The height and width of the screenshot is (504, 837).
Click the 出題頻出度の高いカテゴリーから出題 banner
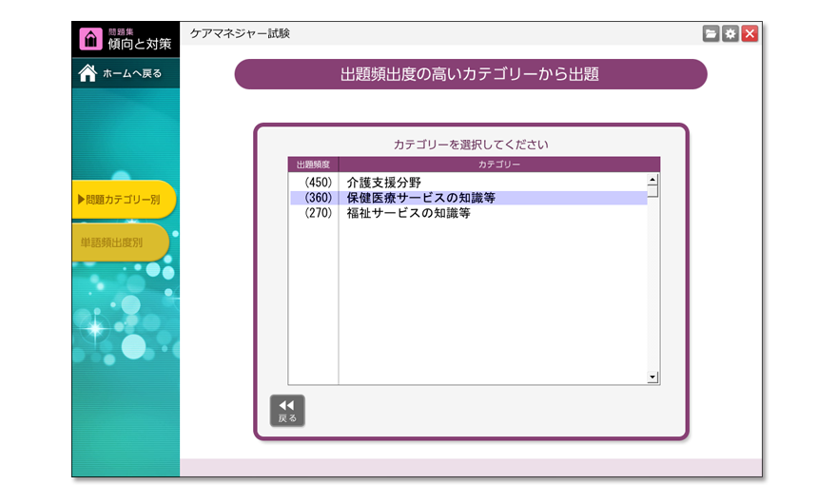(471, 74)
